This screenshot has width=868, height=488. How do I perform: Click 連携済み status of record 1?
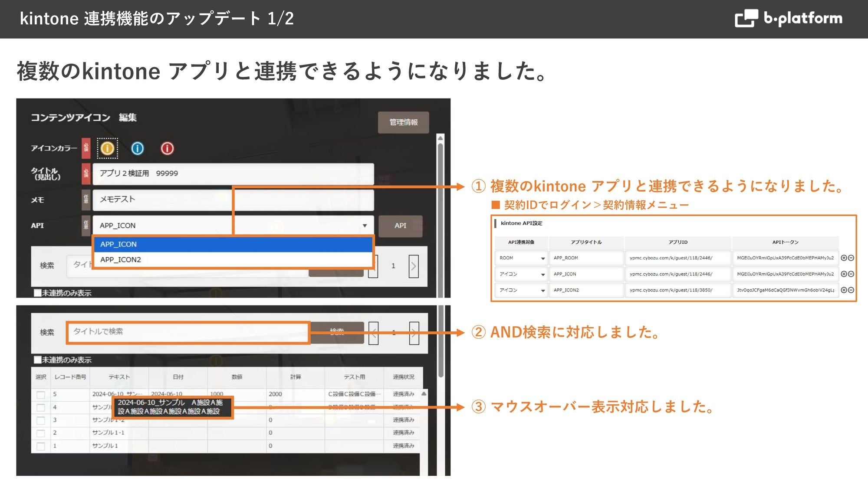coord(404,445)
